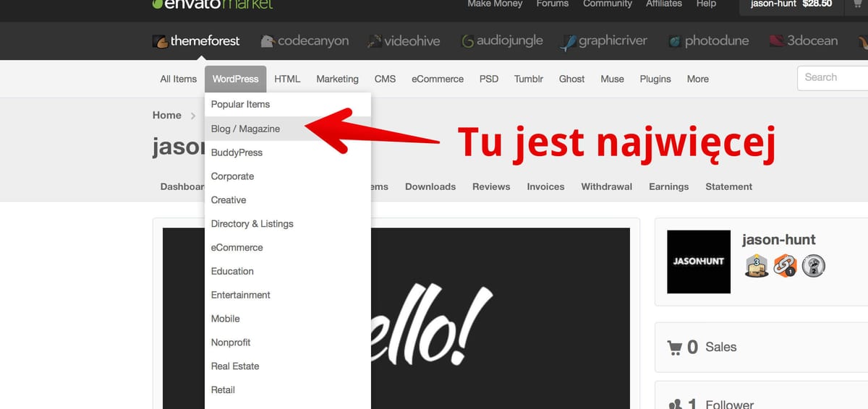
Task: Open the Affiliates link
Action: coord(664,4)
